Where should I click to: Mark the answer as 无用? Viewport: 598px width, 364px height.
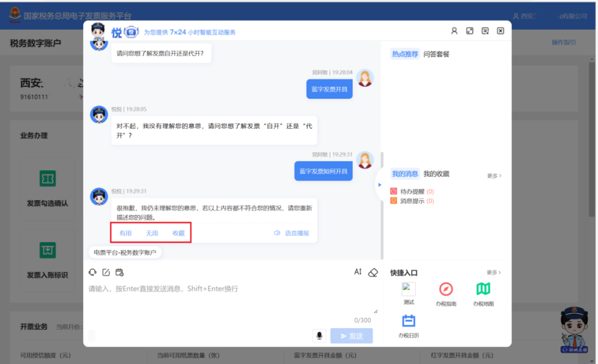152,233
